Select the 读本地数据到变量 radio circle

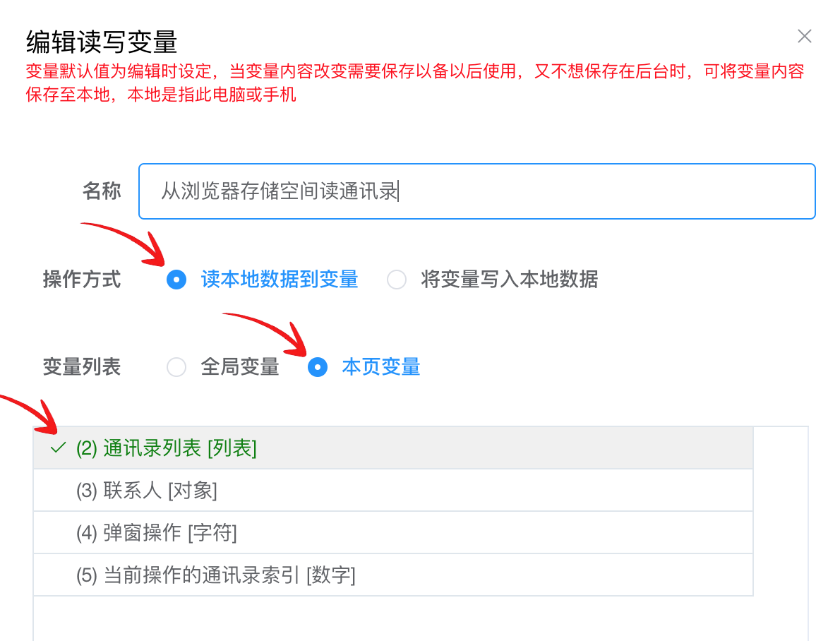[x=176, y=280]
